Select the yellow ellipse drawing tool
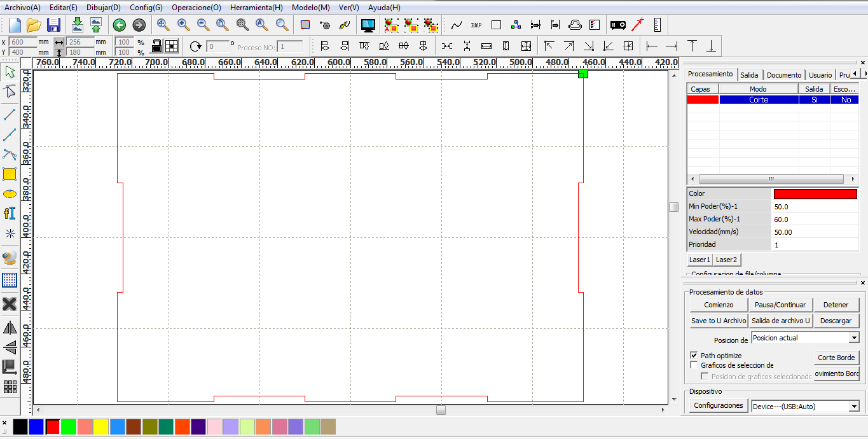The image size is (868, 439). coord(10,193)
